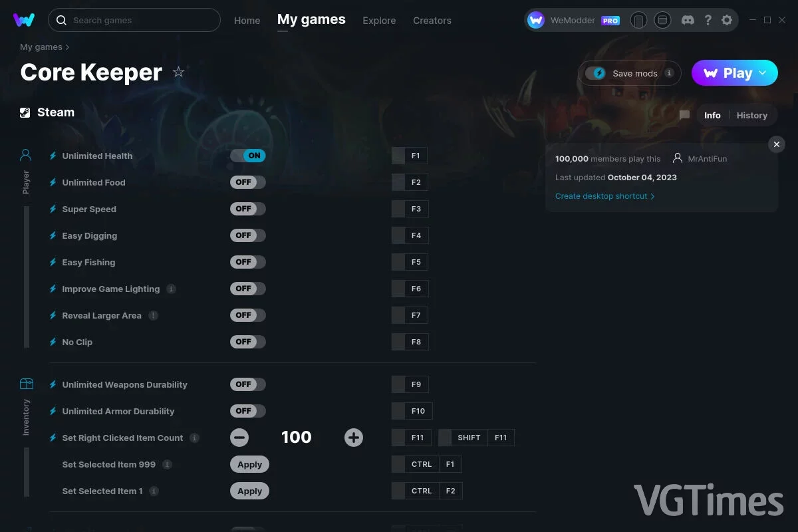Image resolution: width=798 pixels, height=532 pixels.
Task: Click the WeMod logo icon
Action: click(x=24, y=20)
